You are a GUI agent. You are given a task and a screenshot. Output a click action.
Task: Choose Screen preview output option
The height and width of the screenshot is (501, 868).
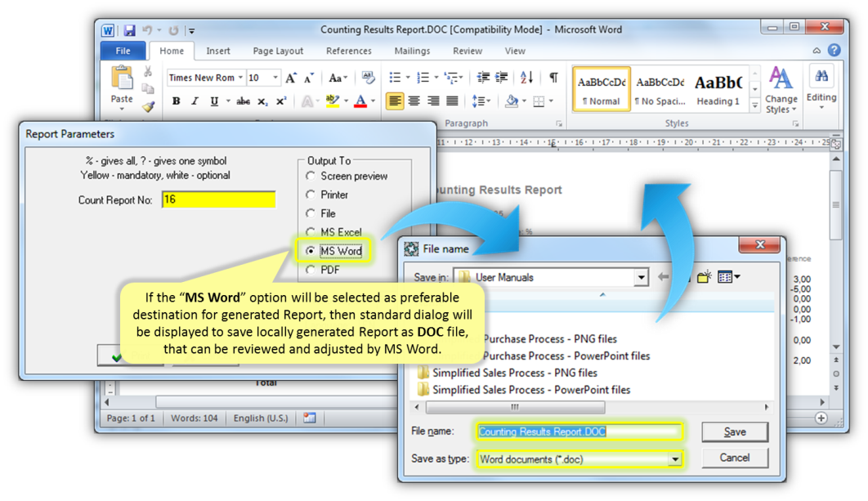(x=347, y=176)
